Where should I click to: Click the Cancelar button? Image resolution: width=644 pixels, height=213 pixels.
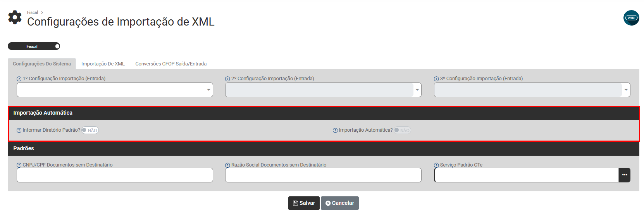tap(340, 203)
